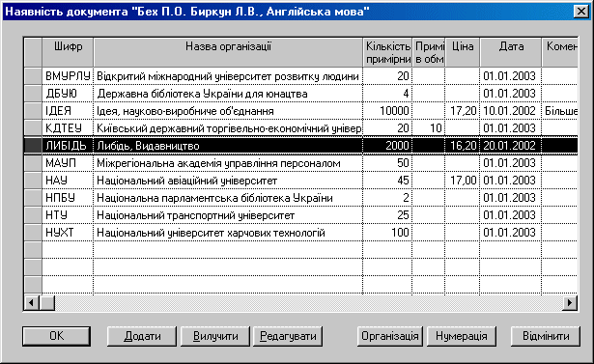This screenshot has height=364, width=594.
Task: Click date 20.01.2002
Action: (511, 146)
